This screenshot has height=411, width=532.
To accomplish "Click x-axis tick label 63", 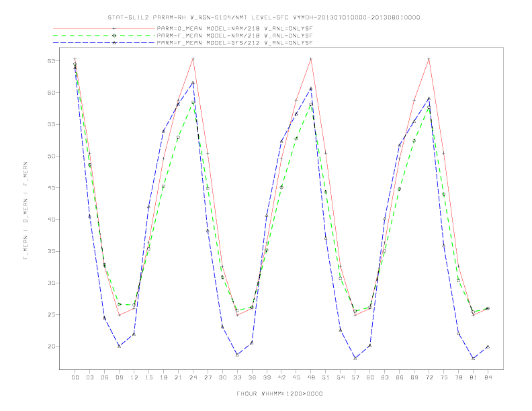I will click(385, 377).
